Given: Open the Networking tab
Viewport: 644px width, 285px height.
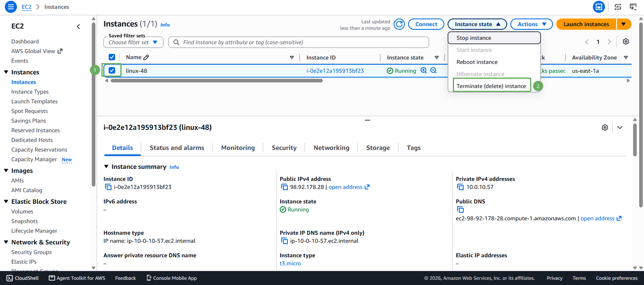Looking at the screenshot, I should [331, 148].
